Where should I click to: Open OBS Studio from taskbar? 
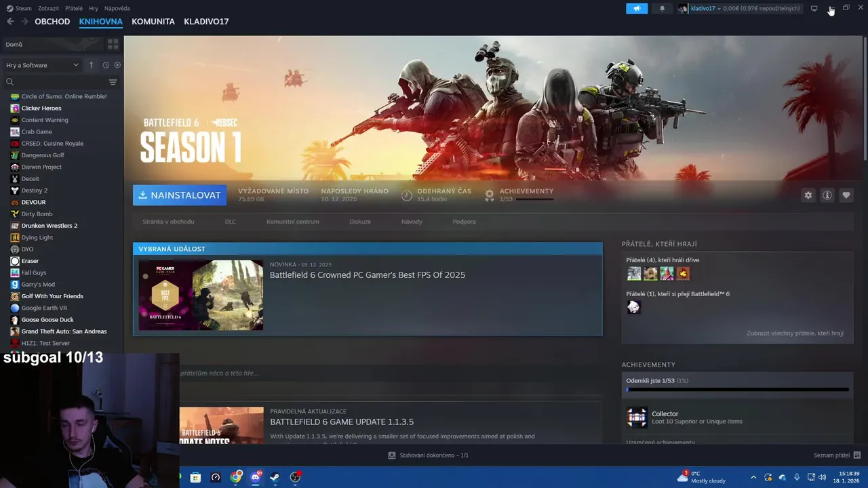295,477
